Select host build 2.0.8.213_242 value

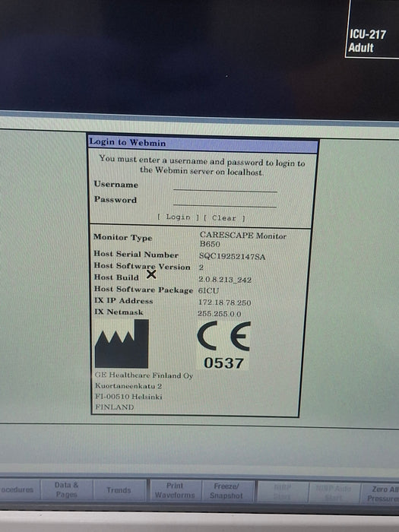[225, 280]
